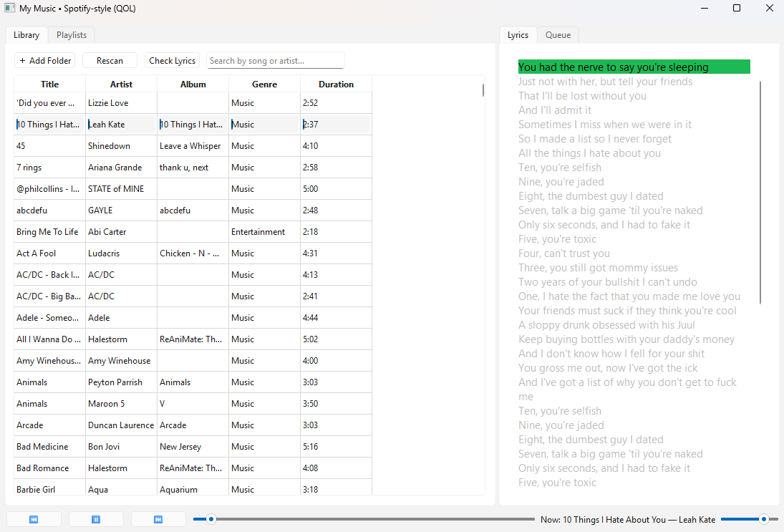Click album cell 'thank u, next'
Viewport: 784px width, 532px height.
(x=193, y=168)
